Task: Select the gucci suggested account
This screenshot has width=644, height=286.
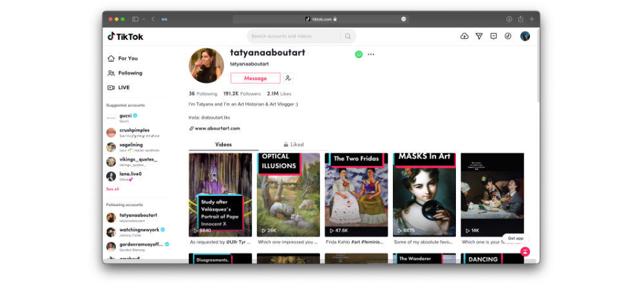Action: pos(126,116)
